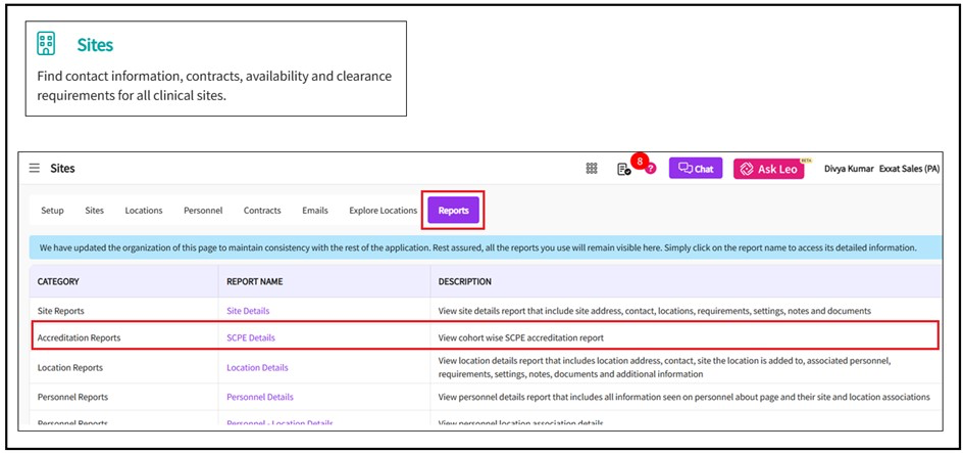The width and height of the screenshot is (964, 454).
Task: Open the Emails tab
Action: tap(315, 211)
